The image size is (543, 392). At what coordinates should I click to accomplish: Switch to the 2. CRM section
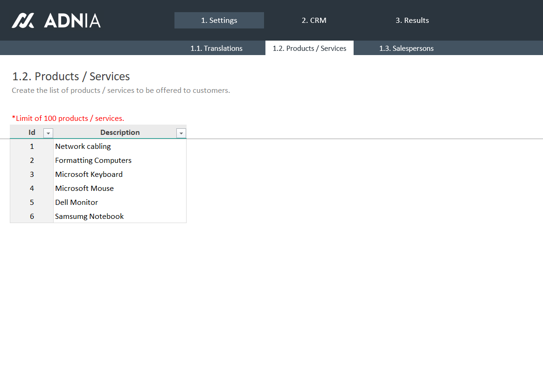click(x=314, y=21)
